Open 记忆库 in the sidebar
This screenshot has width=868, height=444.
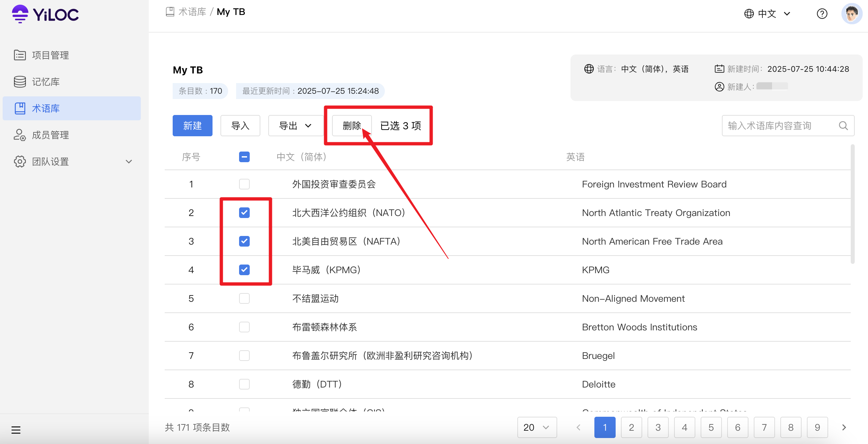[72, 81]
